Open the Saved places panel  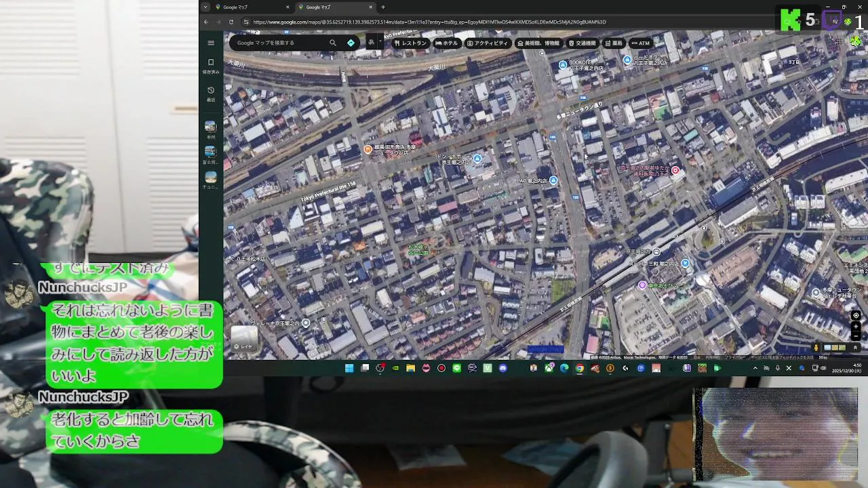(211, 65)
